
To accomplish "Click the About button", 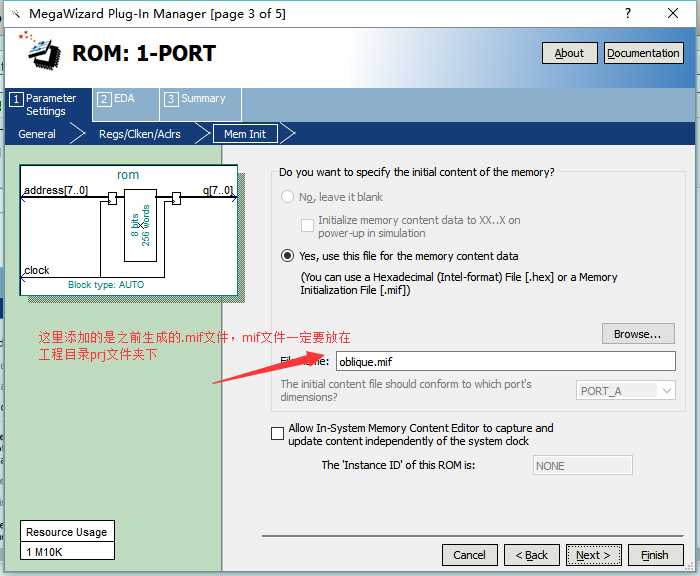I will [569, 53].
